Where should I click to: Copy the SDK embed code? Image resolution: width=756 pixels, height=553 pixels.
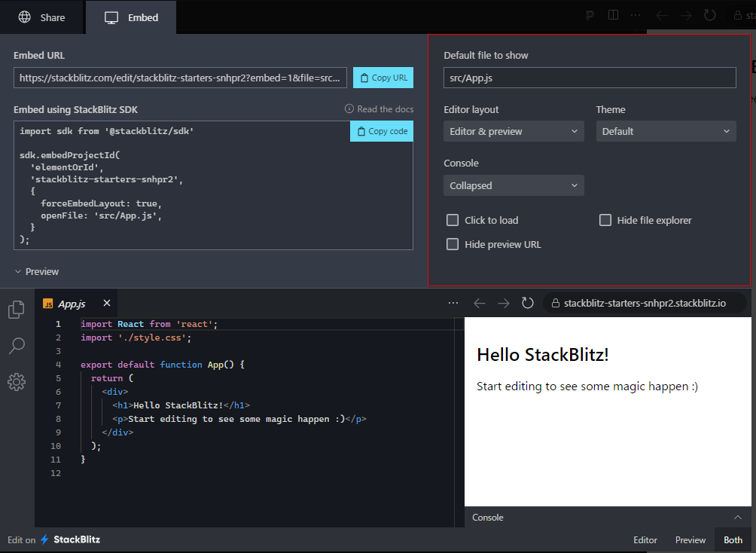(x=381, y=131)
